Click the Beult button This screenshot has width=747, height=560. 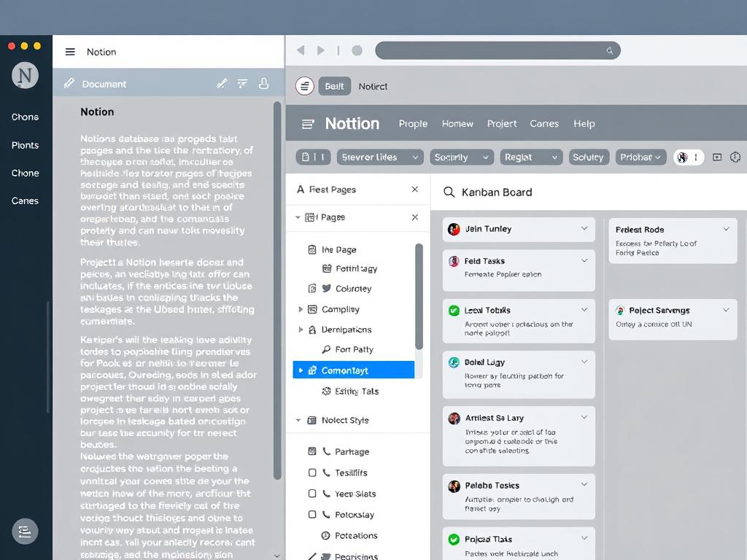pyautogui.click(x=334, y=86)
